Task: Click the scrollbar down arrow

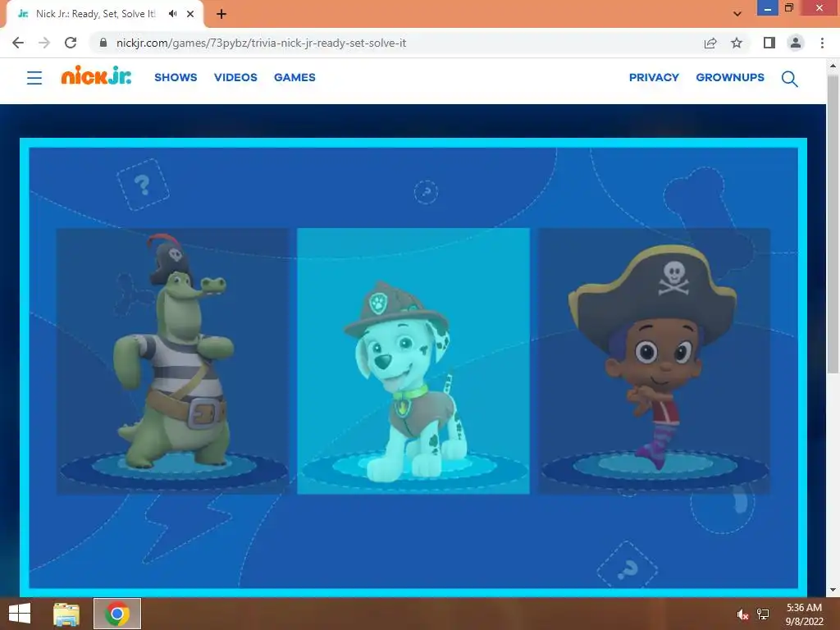Action: [833, 590]
